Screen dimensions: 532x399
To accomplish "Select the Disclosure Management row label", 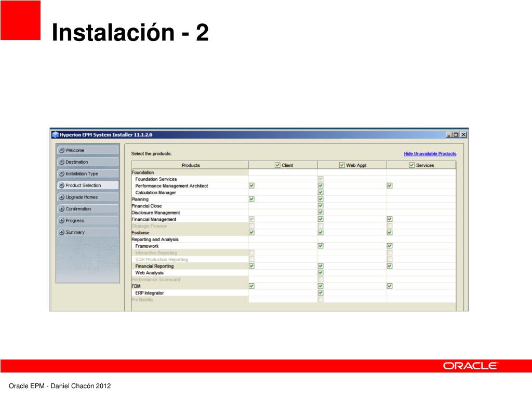I will point(156,212).
